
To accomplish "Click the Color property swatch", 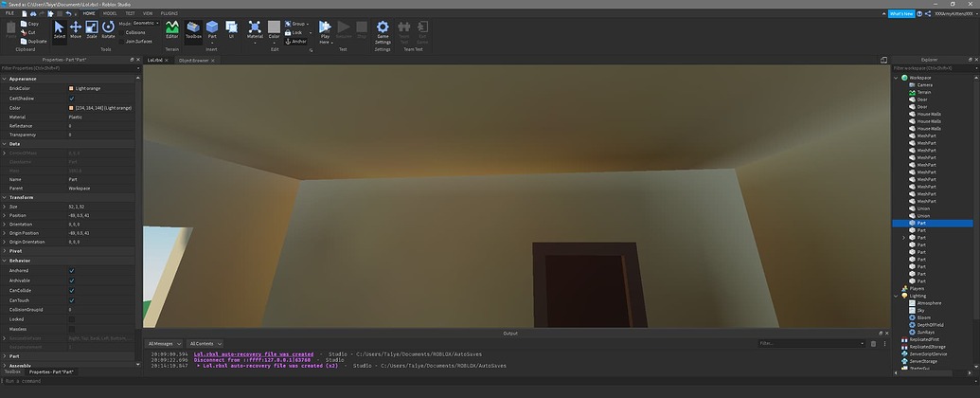I will (x=71, y=108).
